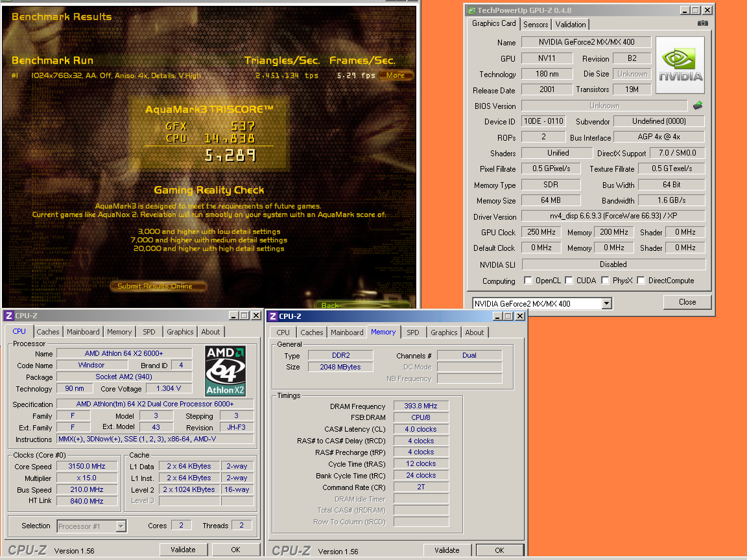Click the BIOS save icon in GPU-Z
This screenshot has width=747, height=560.
698,105
